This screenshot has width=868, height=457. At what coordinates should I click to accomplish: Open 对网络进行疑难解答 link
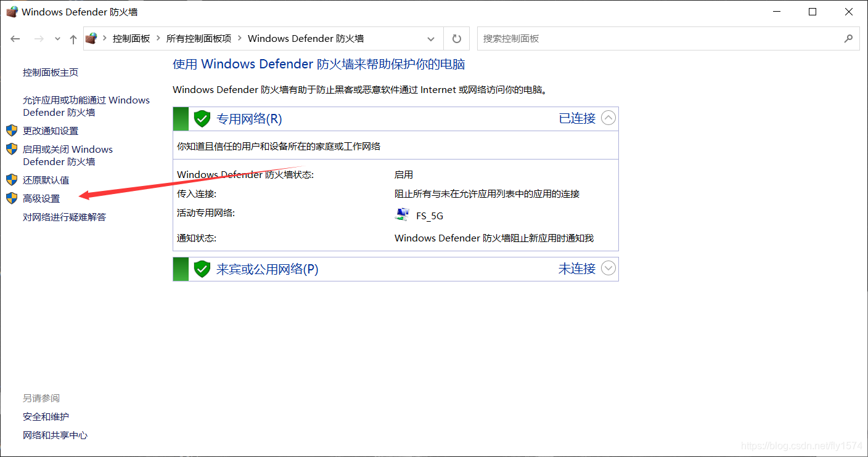65,217
